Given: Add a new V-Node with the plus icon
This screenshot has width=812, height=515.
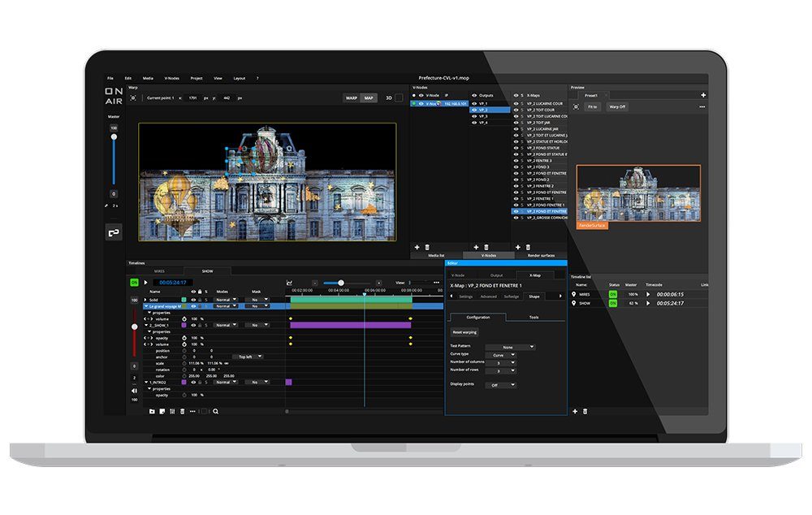Looking at the screenshot, I should (x=417, y=247).
